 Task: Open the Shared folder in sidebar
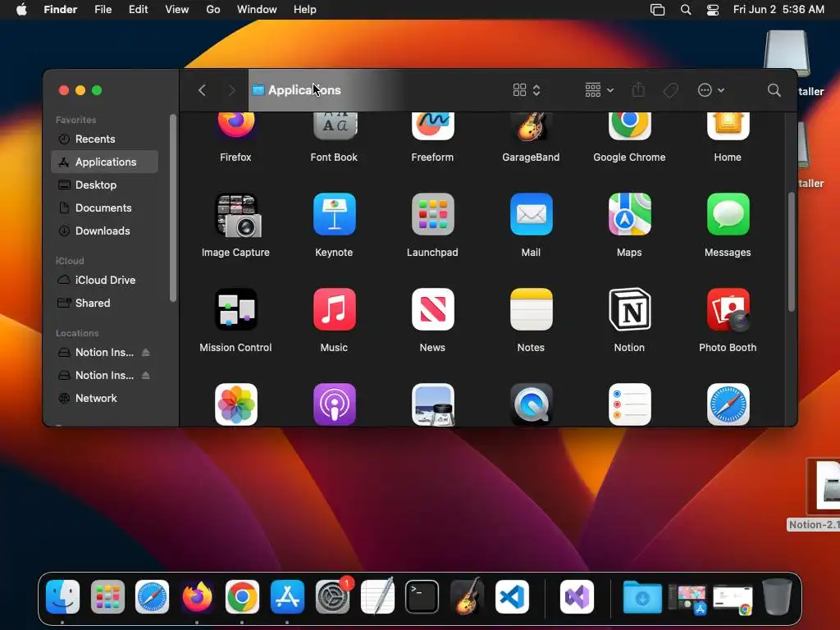[104, 304]
